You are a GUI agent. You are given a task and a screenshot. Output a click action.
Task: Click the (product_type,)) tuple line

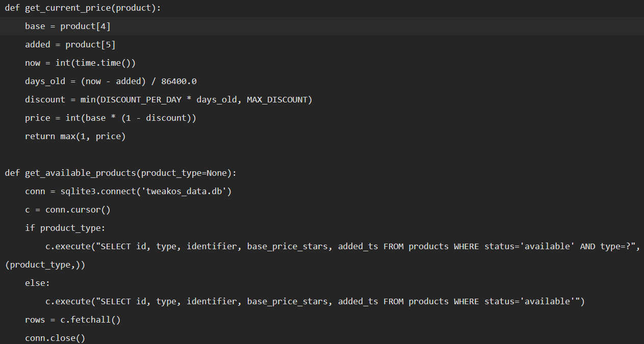45,264
